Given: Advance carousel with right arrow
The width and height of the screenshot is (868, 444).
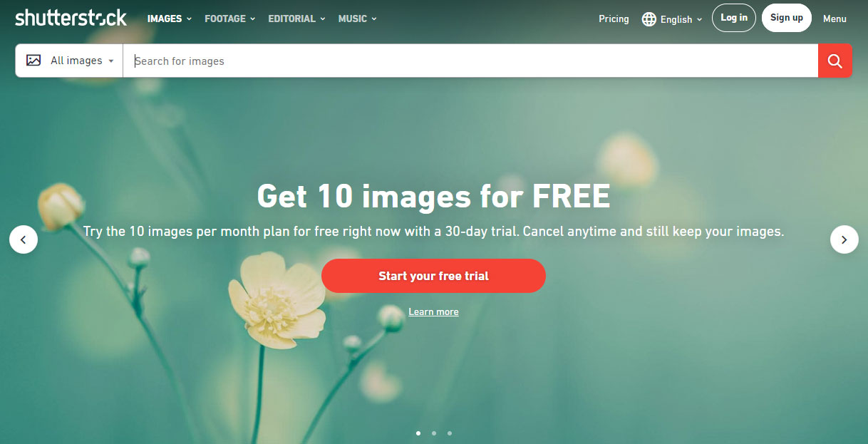Looking at the screenshot, I should [x=844, y=239].
